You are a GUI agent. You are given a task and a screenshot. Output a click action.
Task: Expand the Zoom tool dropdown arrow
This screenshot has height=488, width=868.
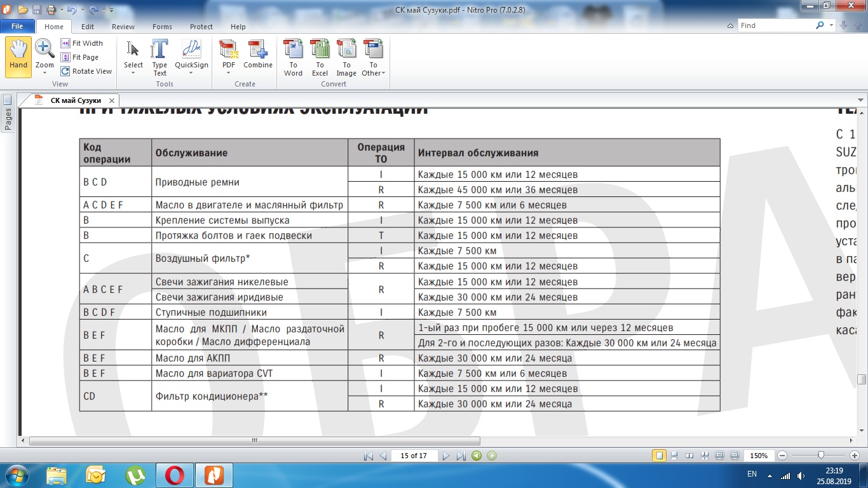(x=44, y=73)
